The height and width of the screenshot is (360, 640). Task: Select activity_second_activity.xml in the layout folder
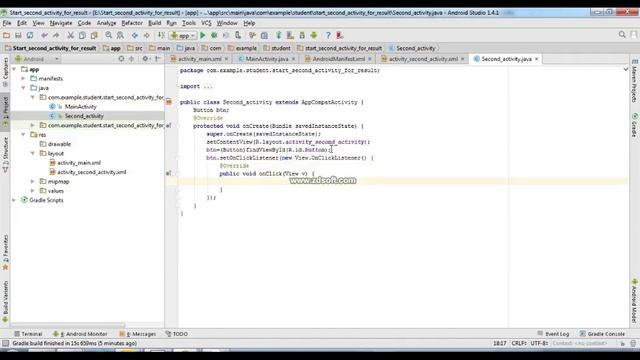[x=91, y=172]
